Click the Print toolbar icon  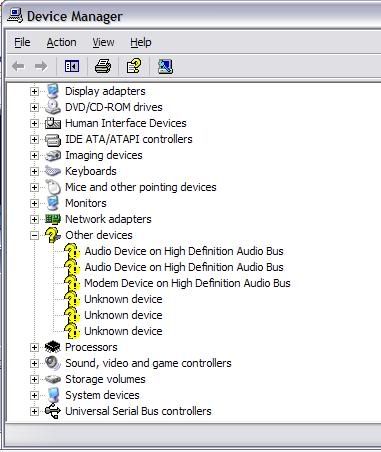tap(103, 66)
